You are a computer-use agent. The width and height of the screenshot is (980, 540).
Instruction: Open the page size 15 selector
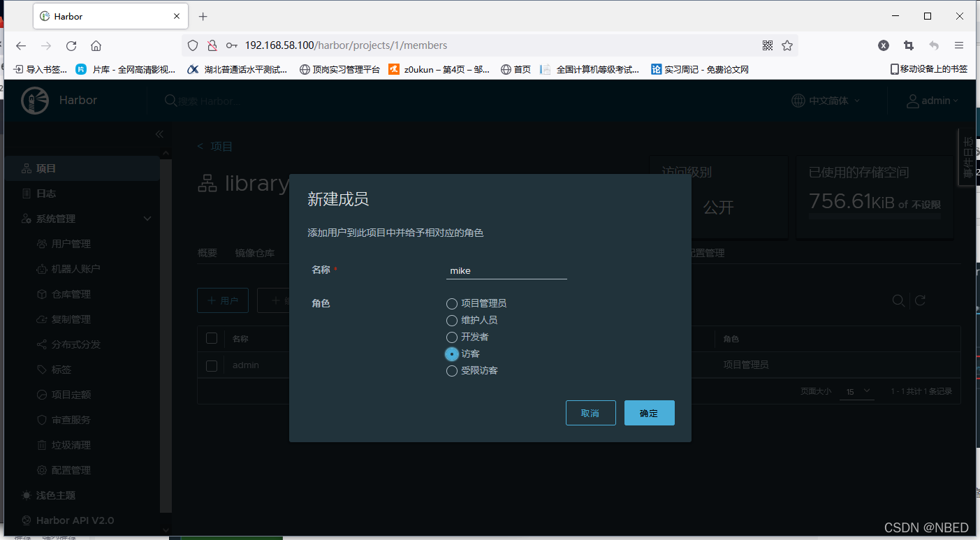856,391
